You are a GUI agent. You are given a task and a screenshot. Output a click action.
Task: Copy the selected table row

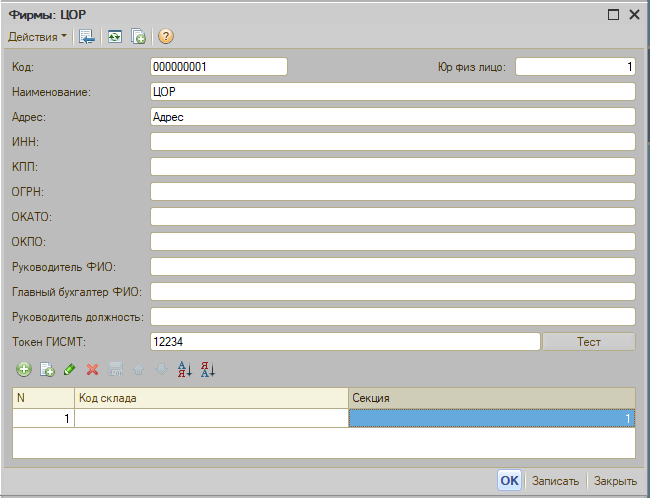[x=46, y=370]
